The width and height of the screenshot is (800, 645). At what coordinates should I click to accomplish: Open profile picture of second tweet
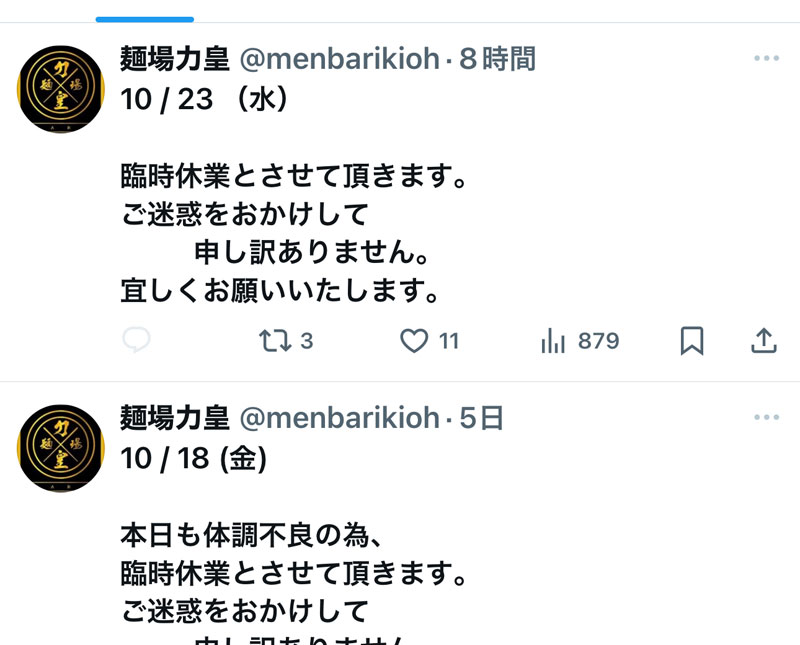(x=61, y=448)
